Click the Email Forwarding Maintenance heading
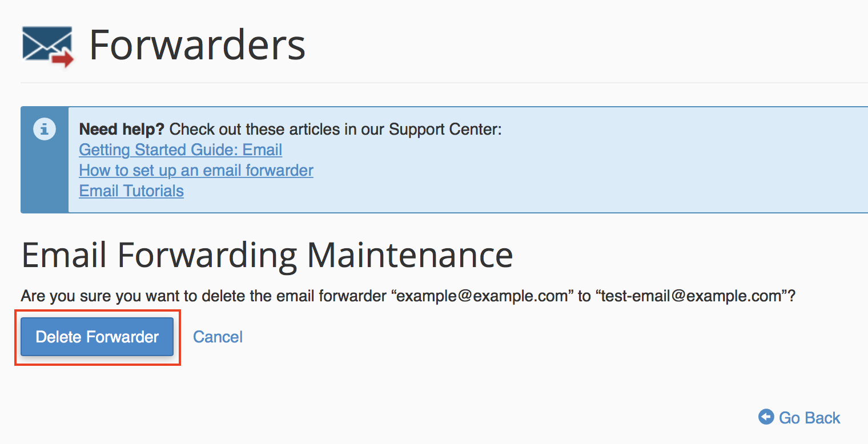Image resolution: width=868 pixels, height=444 pixels. pyautogui.click(x=267, y=255)
